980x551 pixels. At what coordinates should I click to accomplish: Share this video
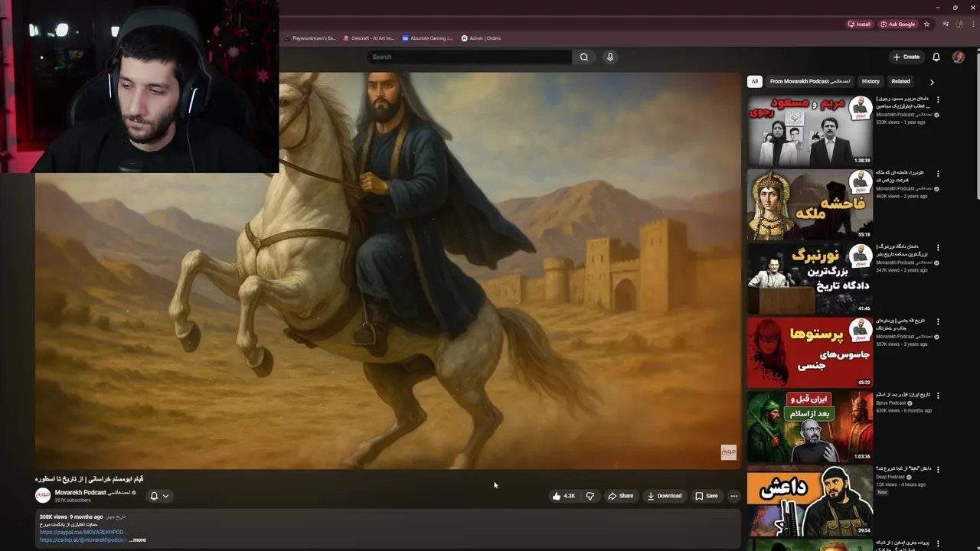tap(621, 496)
